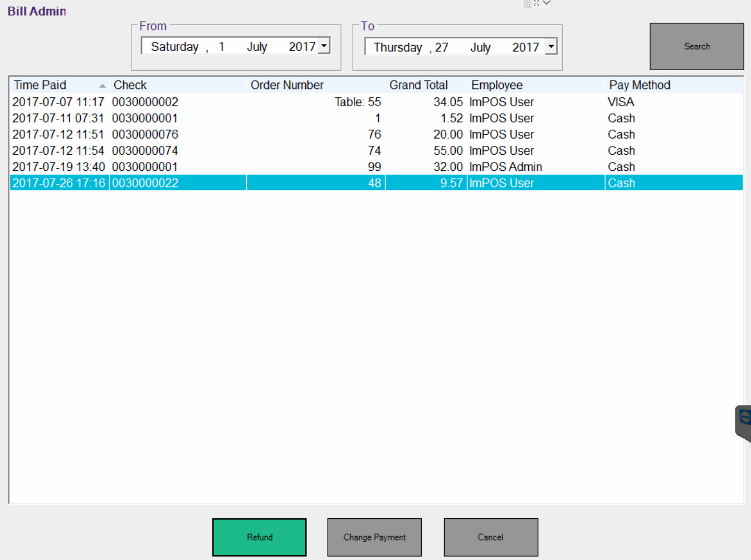The width and height of the screenshot is (751, 560).
Task: Click check number 0030000002
Action: pos(145,102)
